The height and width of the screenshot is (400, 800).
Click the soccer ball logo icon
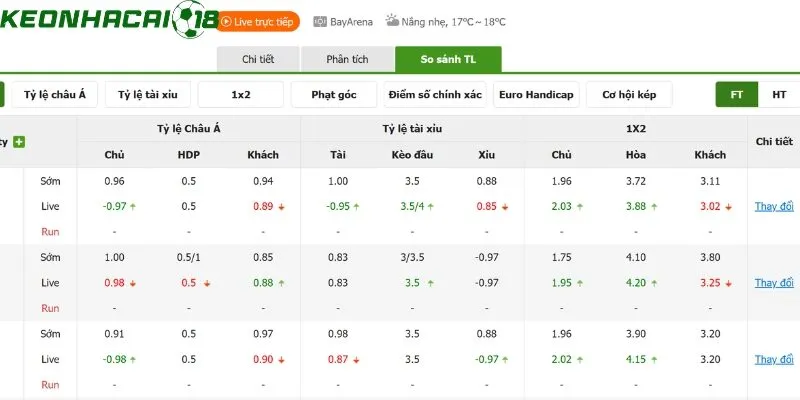[x=188, y=19]
